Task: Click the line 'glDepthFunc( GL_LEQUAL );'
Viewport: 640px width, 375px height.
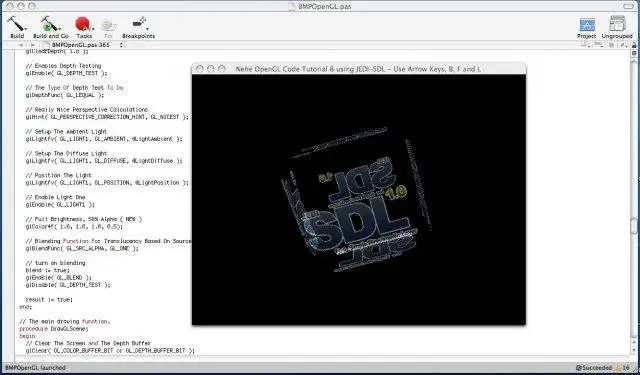Action: click(x=65, y=95)
